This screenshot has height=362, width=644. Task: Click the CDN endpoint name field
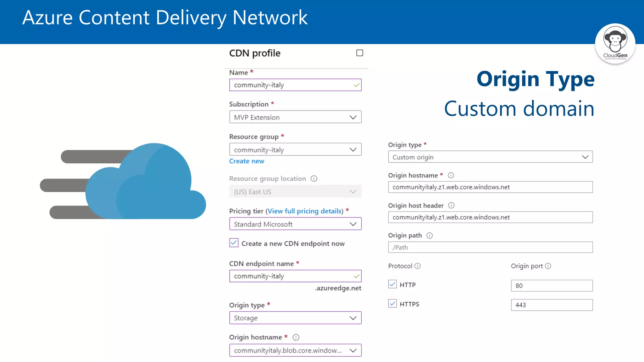[x=295, y=276]
